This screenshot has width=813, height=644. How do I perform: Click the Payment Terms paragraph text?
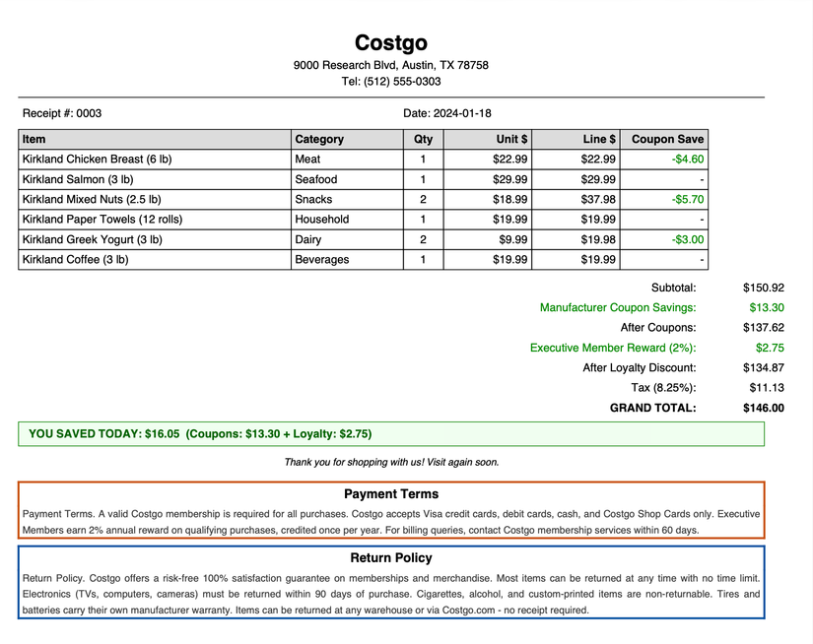point(391,522)
